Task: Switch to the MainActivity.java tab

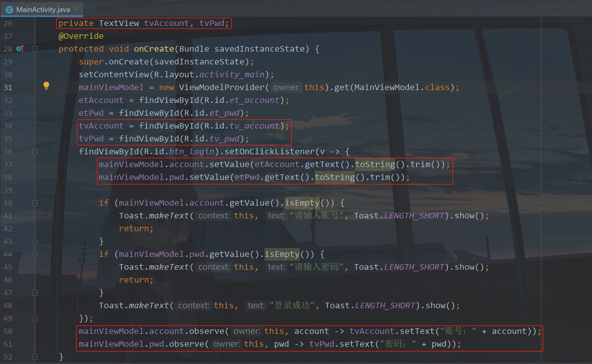Action: click(x=43, y=9)
